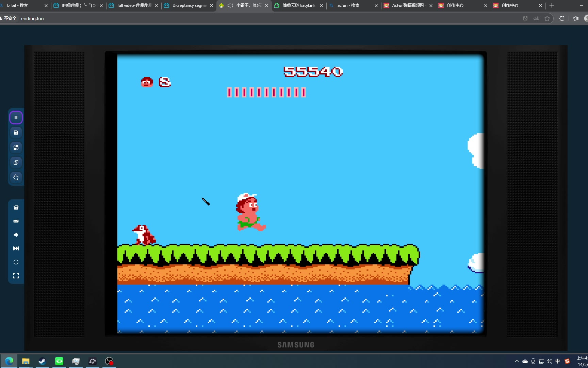
Task: Open the system volume tray icon
Action: pyautogui.click(x=550, y=361)
